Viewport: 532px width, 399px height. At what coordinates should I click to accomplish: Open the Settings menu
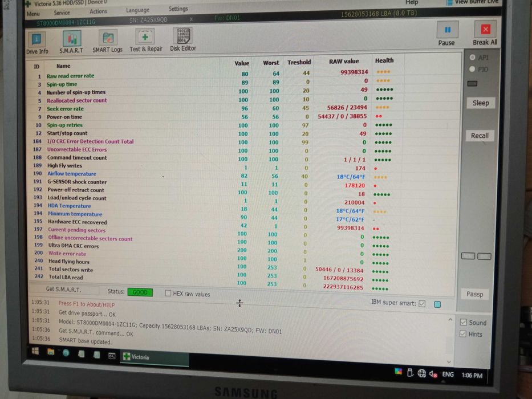coord(178,9)
